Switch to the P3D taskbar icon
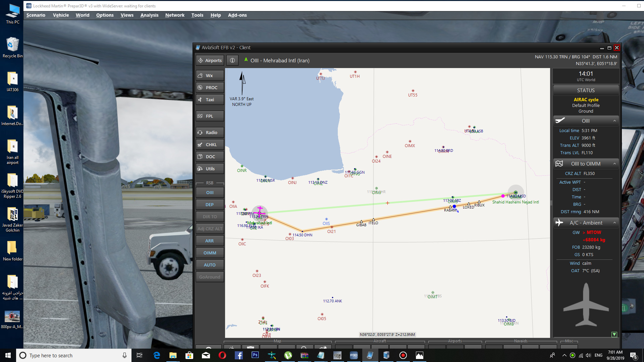644x362 pixels. (354, 355)
